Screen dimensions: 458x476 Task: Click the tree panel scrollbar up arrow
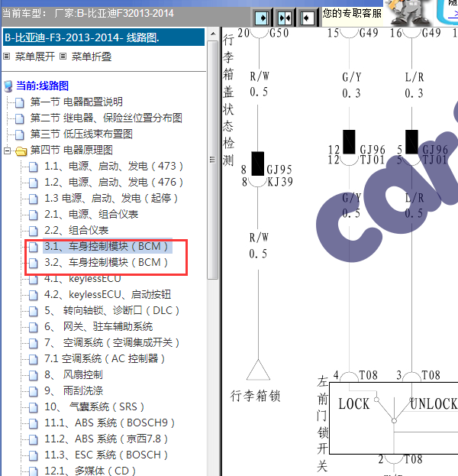click(x=213, y=34)
